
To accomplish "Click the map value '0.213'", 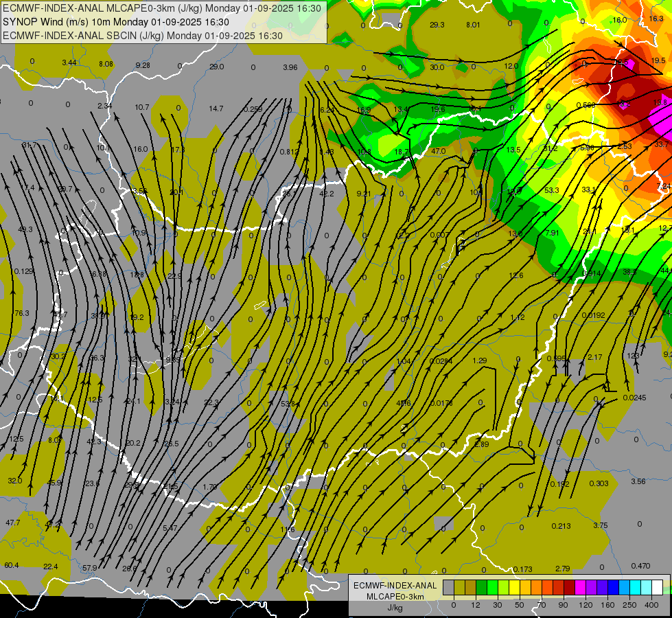I will click(x=561, y=526).
